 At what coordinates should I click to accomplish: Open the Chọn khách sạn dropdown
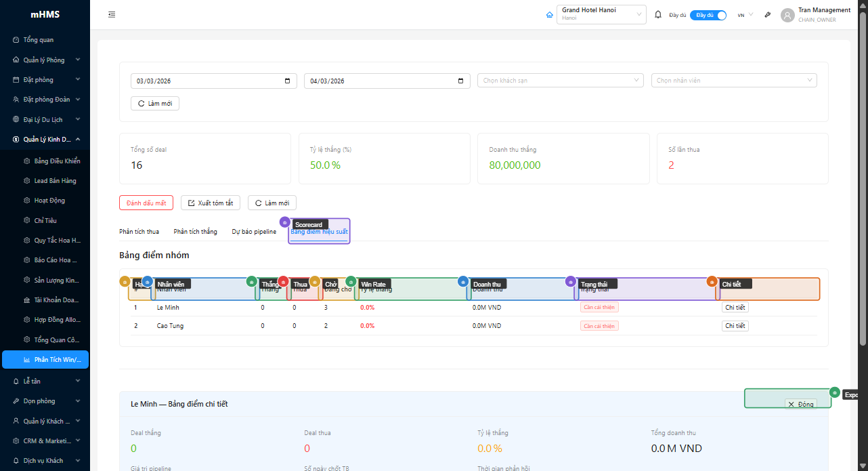click(x=561, y=81)
